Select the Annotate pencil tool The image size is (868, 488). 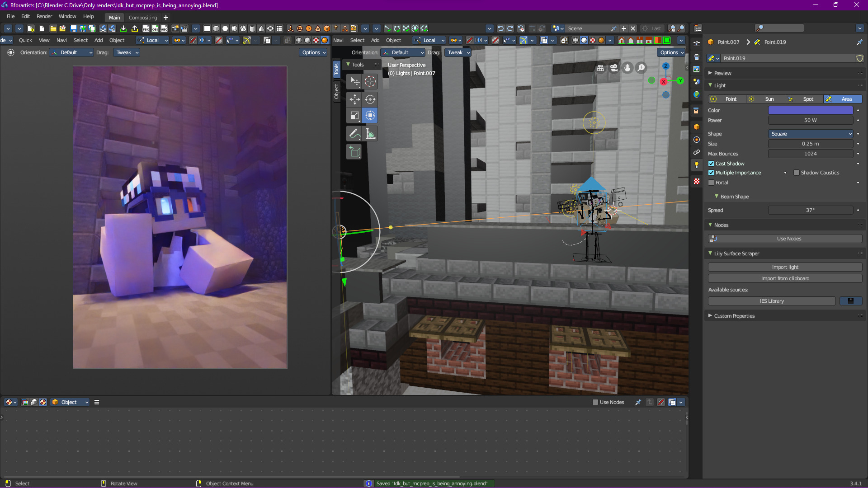click(x=354, y=134)
